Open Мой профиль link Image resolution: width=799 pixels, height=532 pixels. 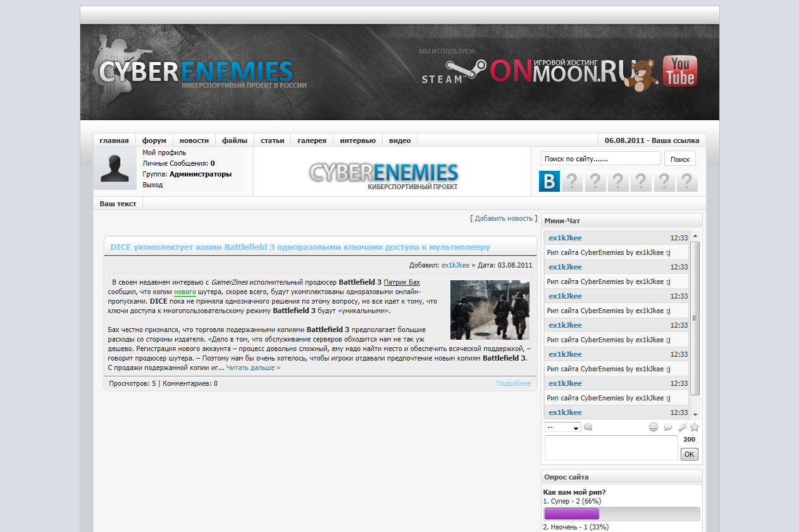164,152
